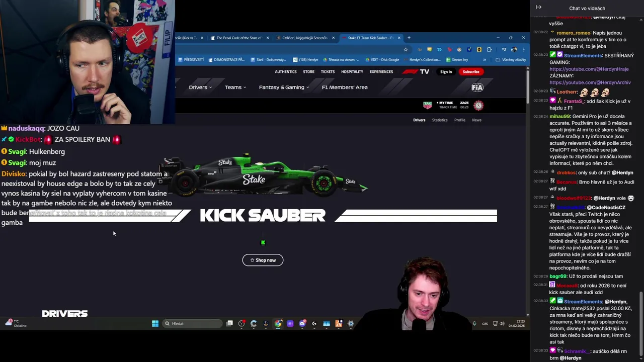Close the Penal Code of the State tab
644x362 pixels.
pyautogui.click(x=267, y=38)
